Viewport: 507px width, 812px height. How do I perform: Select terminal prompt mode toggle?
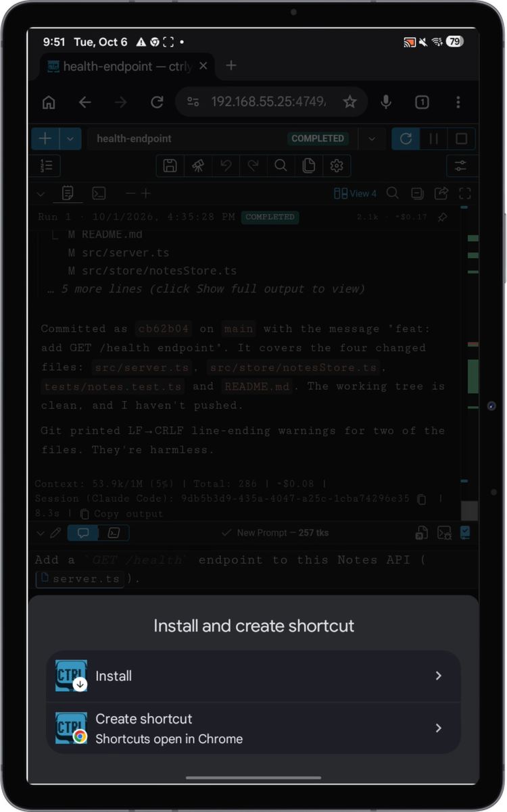(114, 533)
